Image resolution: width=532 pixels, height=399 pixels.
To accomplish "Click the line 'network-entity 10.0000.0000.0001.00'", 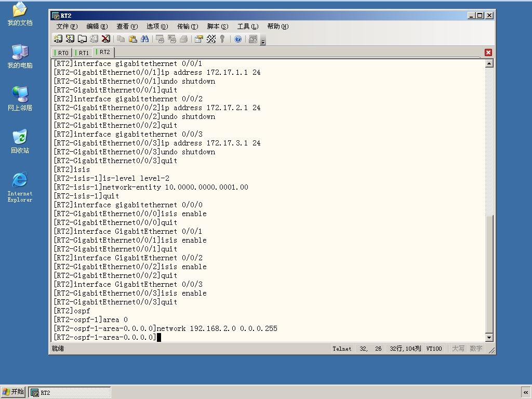I will coord(151,187).
